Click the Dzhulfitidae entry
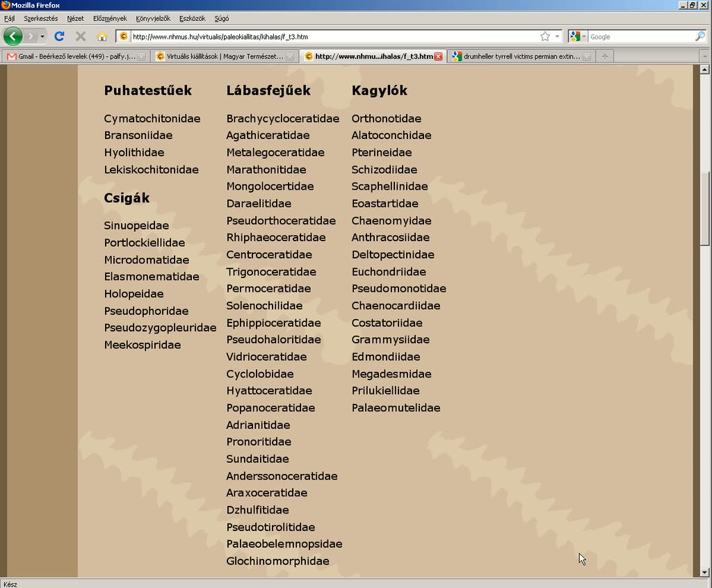The height and width of the screenshot is (588, 712). click(x=257, y=510)
